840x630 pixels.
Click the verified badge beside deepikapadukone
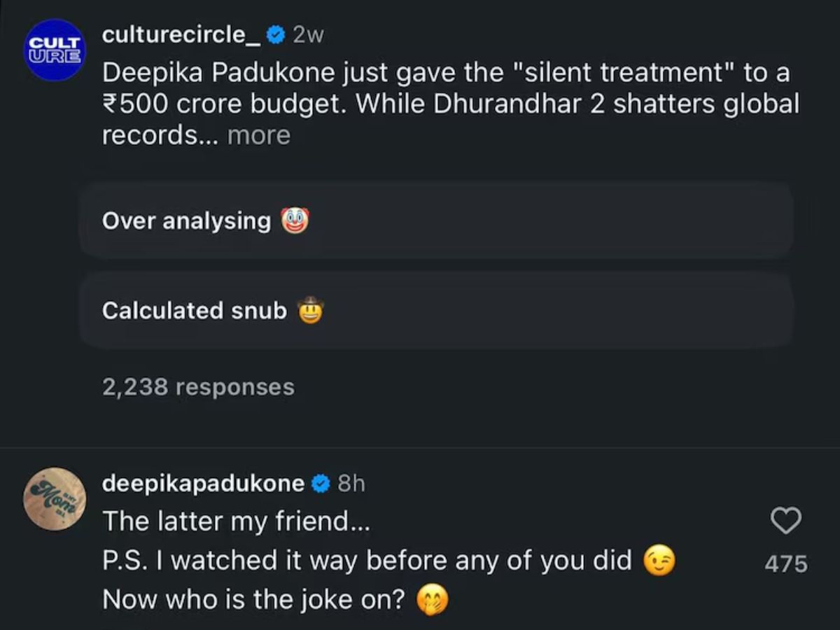pyautogui.click(x=321, y=484)
